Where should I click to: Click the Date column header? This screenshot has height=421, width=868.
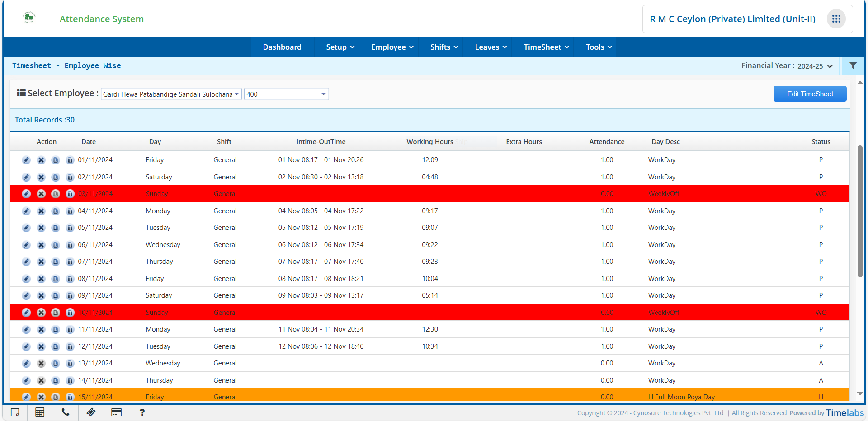coord(89,142)
